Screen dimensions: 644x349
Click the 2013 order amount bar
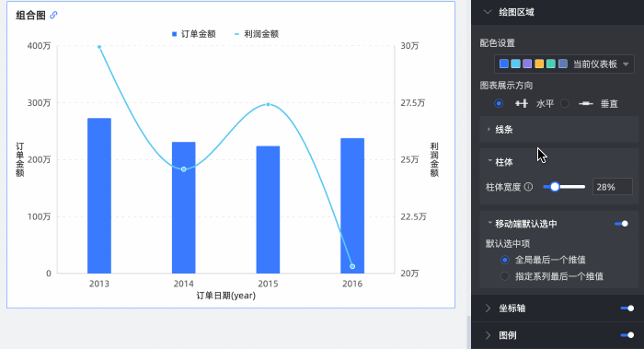coord(99,195)
